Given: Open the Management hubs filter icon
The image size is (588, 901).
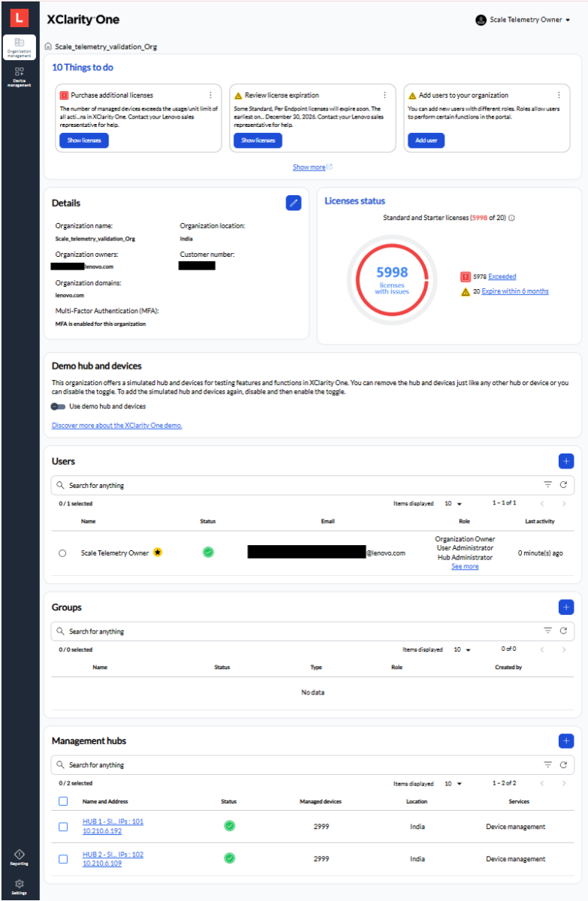Looking at the screenshot, I should [x=547, y=765].
